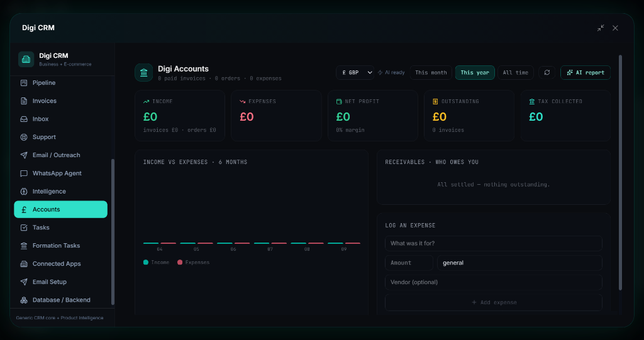Click the 09 month expenses bar
The width and height of the screenshot is (644, 340).
(353, 243)
